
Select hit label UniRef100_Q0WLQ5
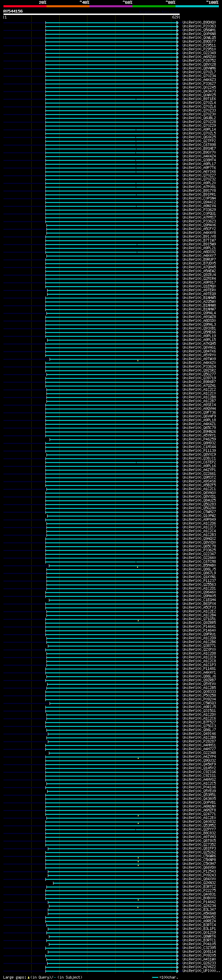pos(199,38)
